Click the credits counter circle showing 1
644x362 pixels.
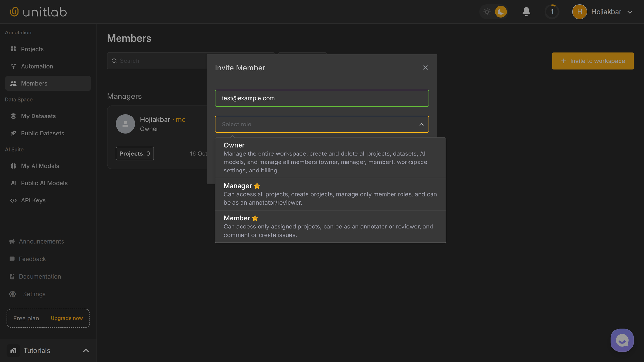552,12
